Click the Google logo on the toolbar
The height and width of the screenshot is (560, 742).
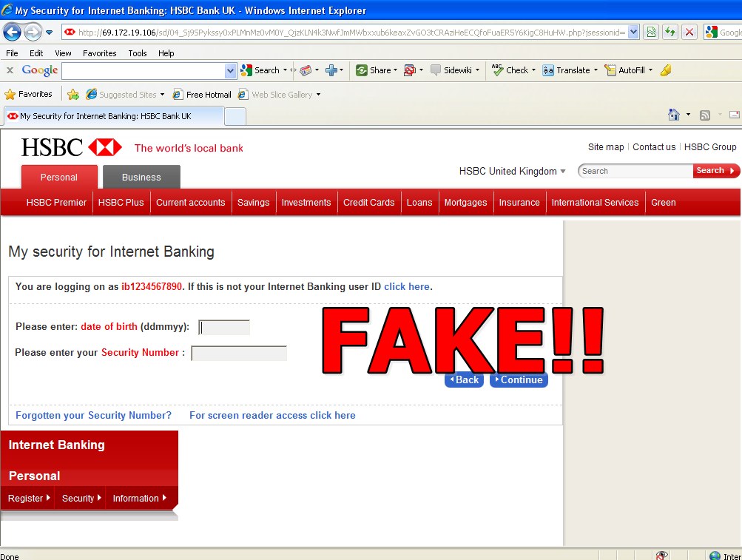point(40,70)
